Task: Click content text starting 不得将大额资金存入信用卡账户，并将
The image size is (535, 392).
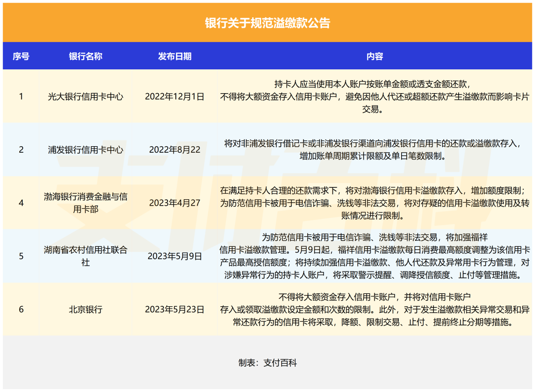Action: click(x=374, y=309)
